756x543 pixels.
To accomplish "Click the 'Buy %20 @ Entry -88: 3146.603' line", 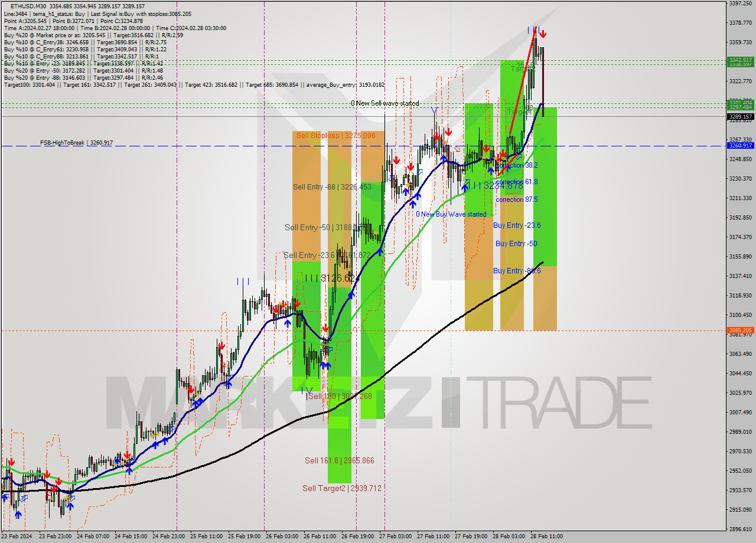I will (83, 77).
